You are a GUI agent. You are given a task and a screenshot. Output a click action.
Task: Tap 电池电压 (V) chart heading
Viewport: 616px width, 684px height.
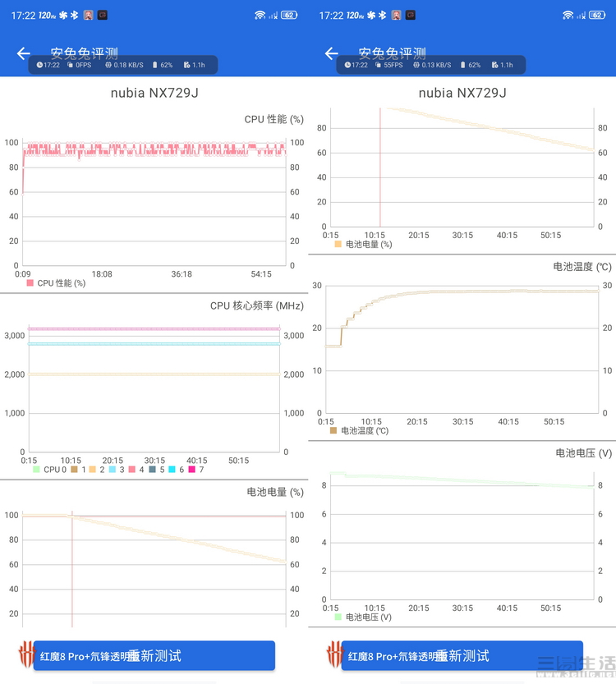coord(584,453)
